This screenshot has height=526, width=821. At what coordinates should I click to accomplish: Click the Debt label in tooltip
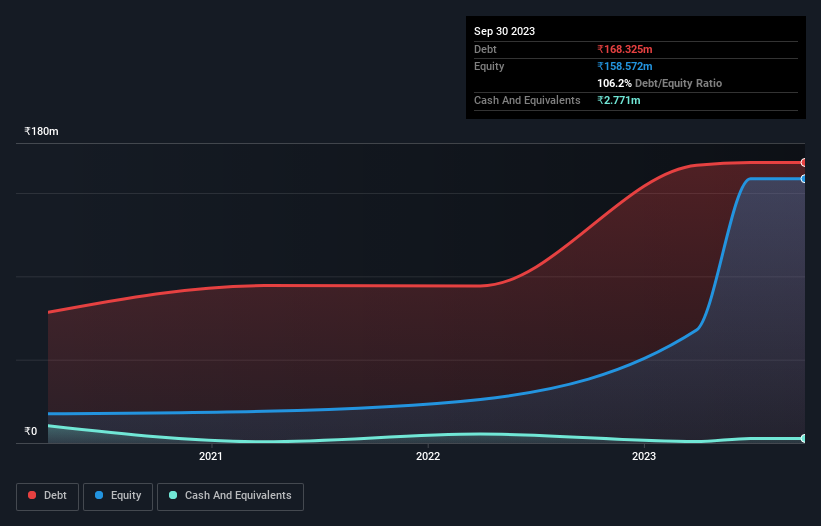(485, 49)
